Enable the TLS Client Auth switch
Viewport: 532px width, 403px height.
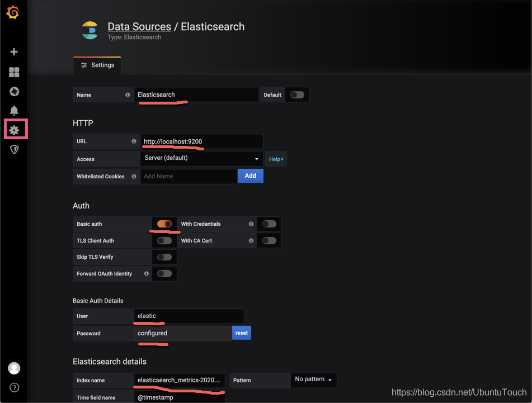(x=164, y=241)
